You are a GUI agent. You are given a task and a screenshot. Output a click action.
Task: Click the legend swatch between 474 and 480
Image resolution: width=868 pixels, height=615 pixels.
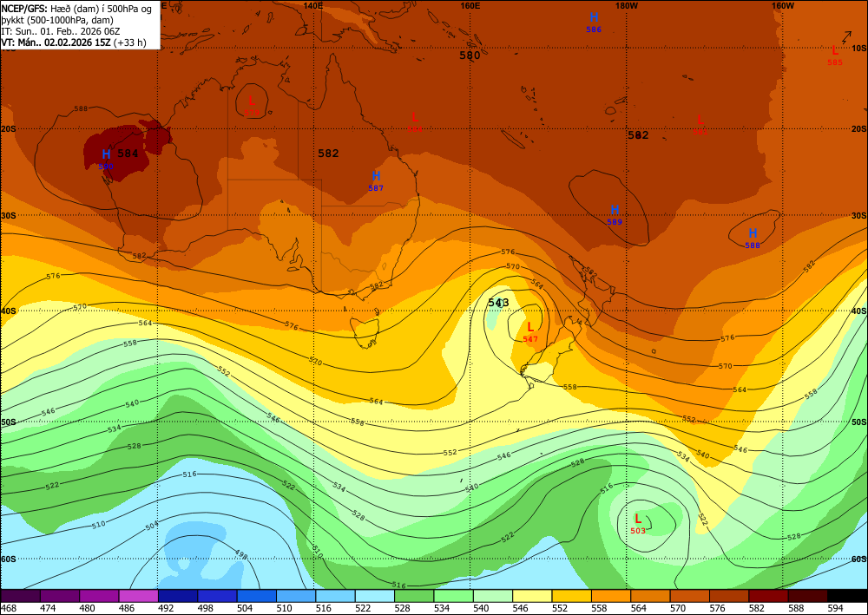pos(60,596)
